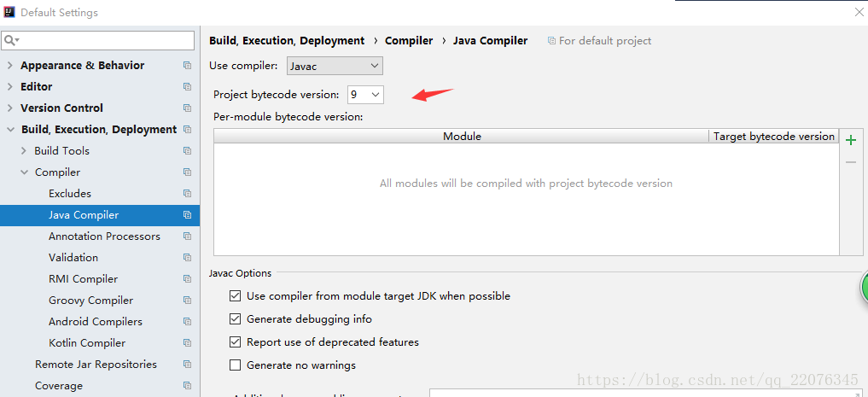The image size is (868, 397).
Task: Open the Use compiler Javac dropdown
Action: pos(334,66)
